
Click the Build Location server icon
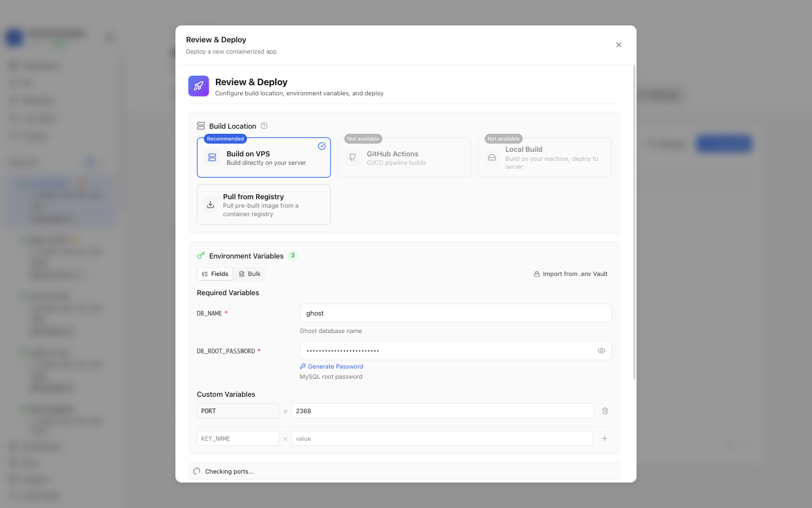coord(201,126)
